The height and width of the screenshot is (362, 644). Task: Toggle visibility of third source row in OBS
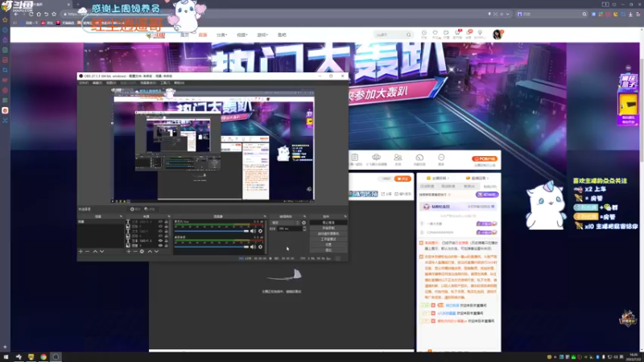[160, 231]
